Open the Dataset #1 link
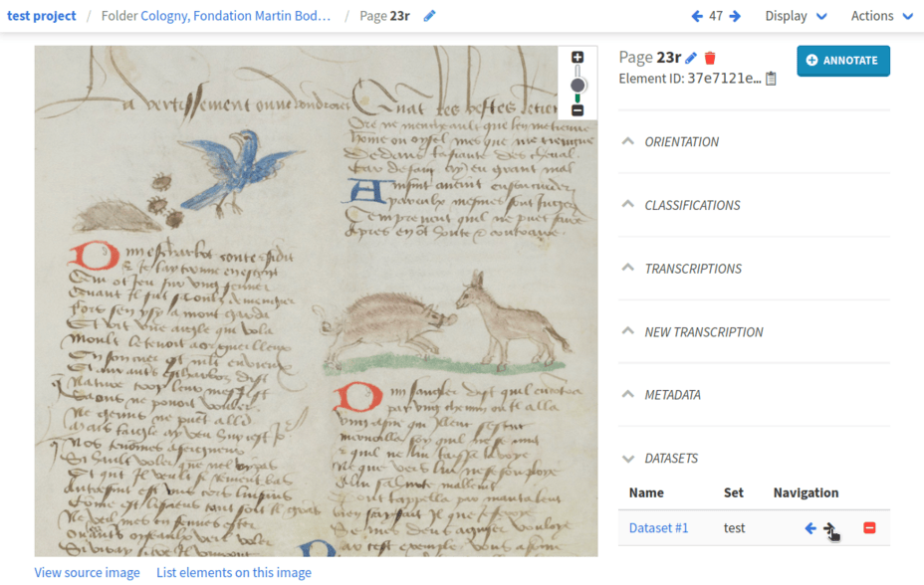924x585 pixels. (658, 528)
